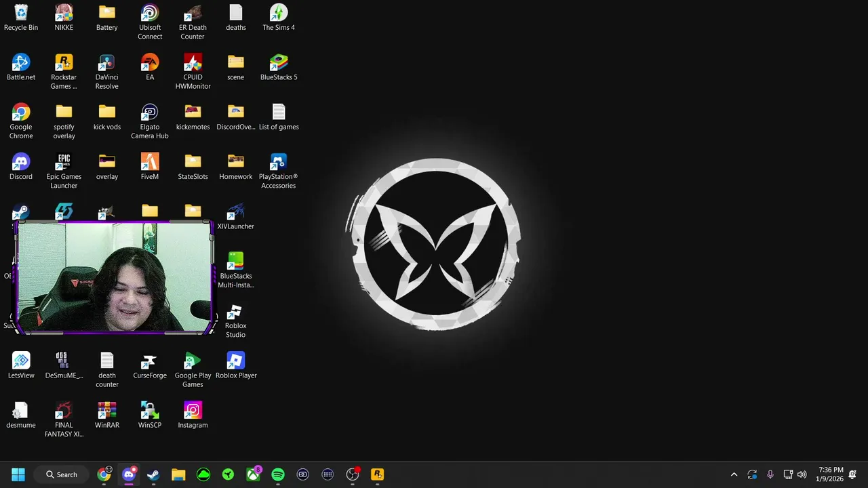The width and height of the screenshot is (868, 488).
Task: Select the desmume config file icon
Action: click(x=21, y=415)
